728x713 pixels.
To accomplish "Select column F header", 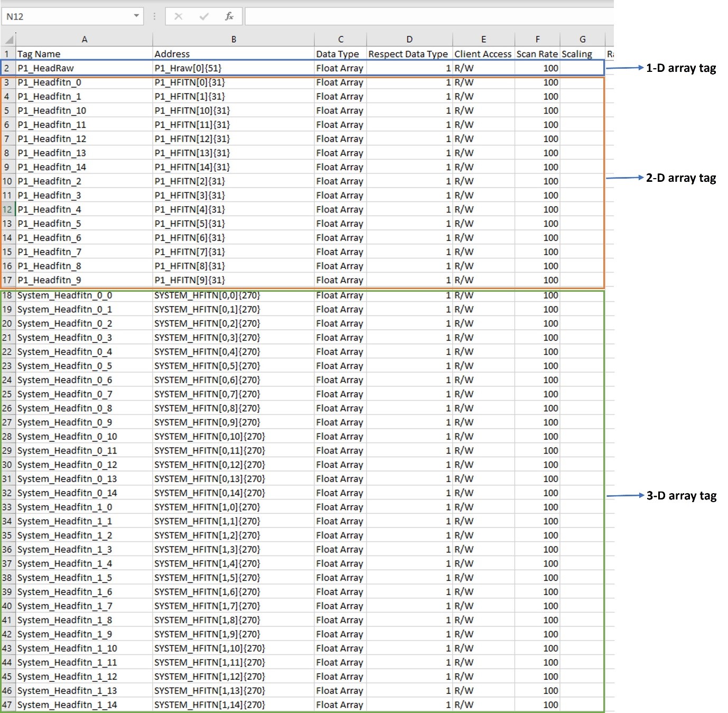I will click(x=537, y=40).
